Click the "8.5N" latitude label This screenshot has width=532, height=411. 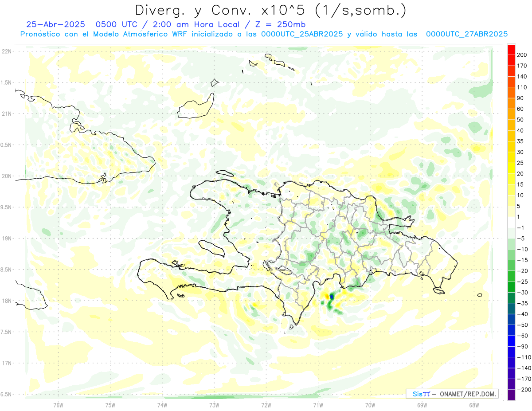click(7, 270)
